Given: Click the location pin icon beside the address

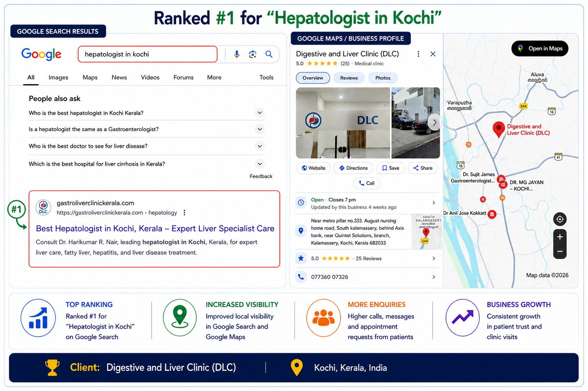Looking at the screenshot, I should [x=301, y=231].
